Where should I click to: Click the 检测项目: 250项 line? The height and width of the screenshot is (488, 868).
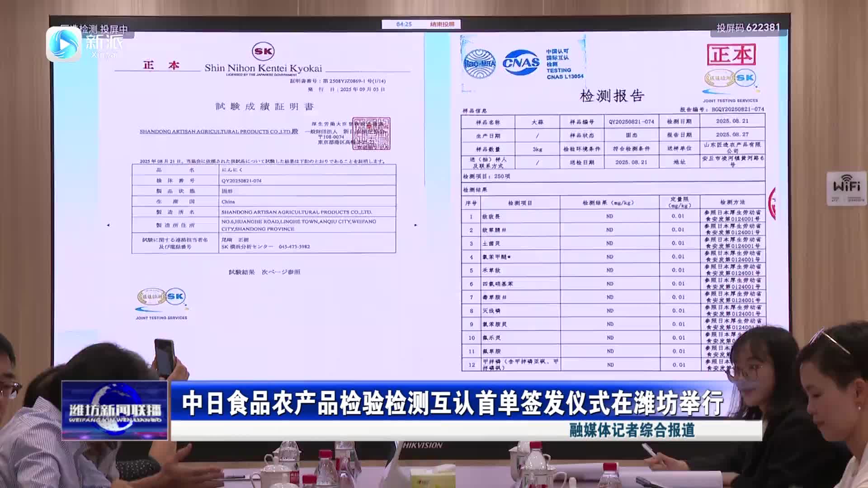pyautogui.click(x=486, y=176)
